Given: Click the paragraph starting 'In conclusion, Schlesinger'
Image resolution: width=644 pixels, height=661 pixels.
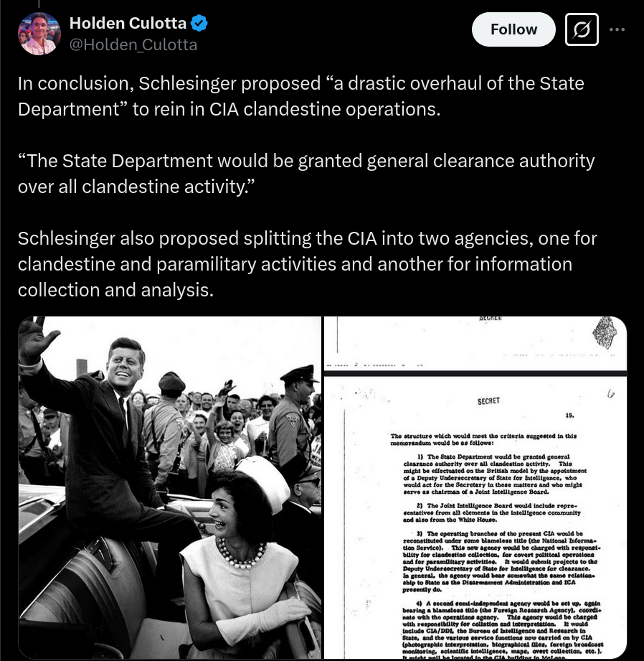Looking at the screenshot, I should tap(300, 96).
